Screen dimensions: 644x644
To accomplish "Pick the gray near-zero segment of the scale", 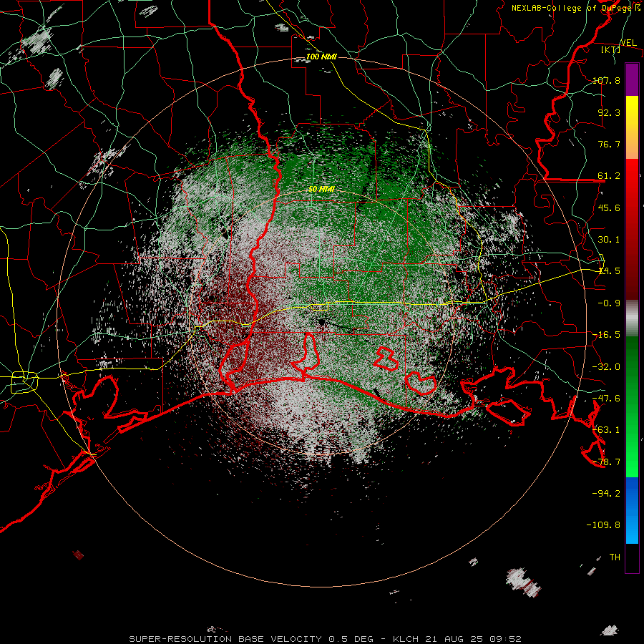I will [632, 318].
